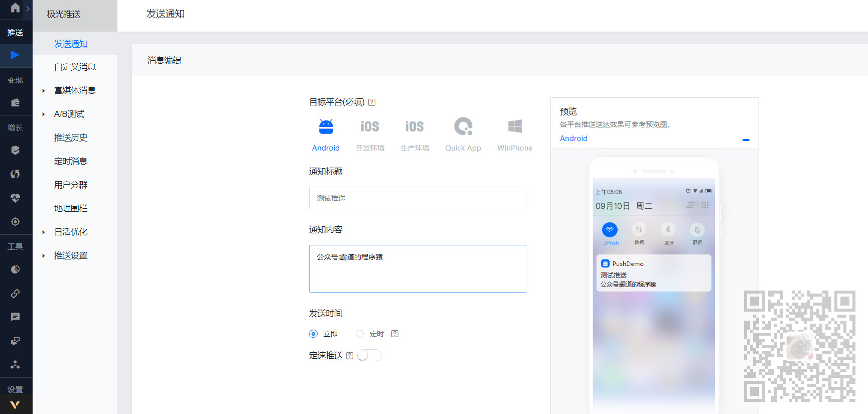The width and height of the screenshot is (868, 414).
Task: Open the three-node cluster icon
Action: (x=16, y=365)
